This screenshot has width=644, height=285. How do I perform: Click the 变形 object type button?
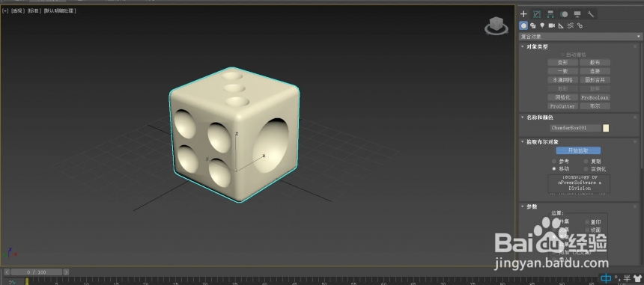click(562, 63)
